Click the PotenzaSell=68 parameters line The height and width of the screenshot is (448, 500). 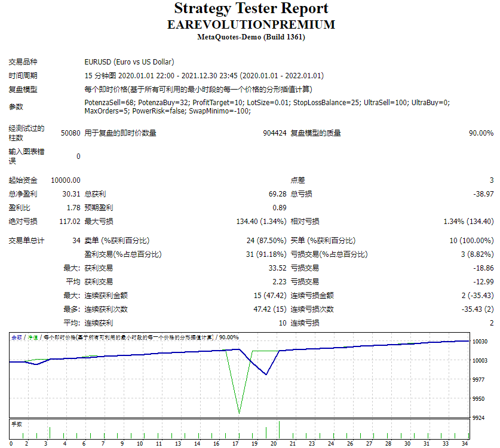[x=267, y=103]
